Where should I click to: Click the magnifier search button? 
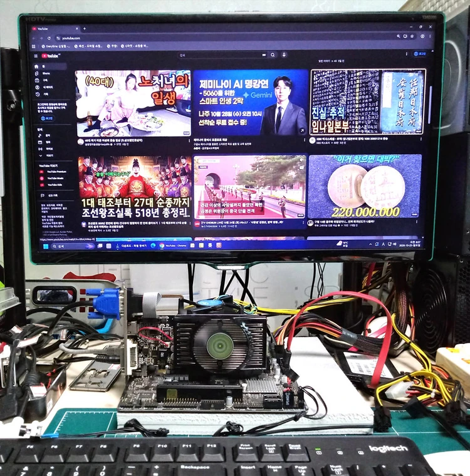(273, 55)
